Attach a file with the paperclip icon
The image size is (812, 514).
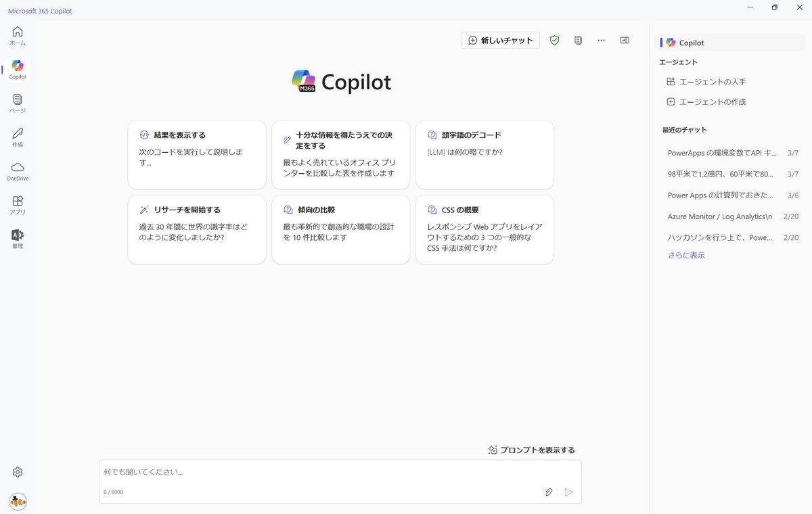[549, 492]
